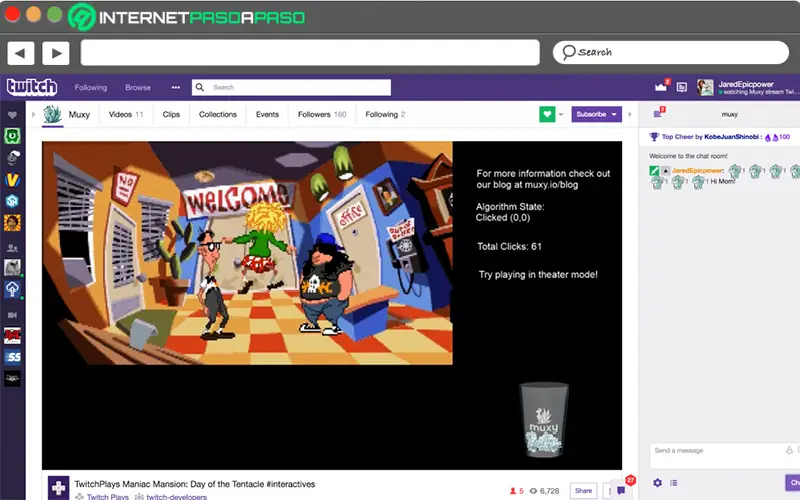Click the Muxy channel avatar
800x500 pixels.
tap(52, 114)
